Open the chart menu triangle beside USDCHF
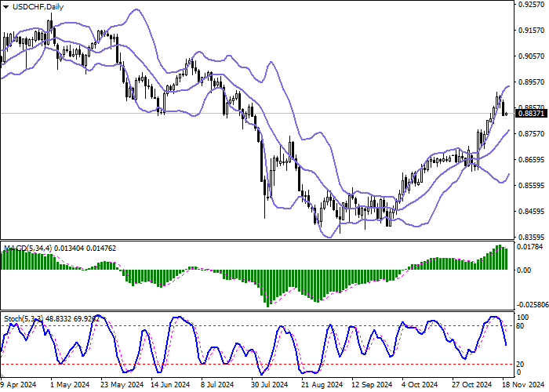 pos(6,6)
